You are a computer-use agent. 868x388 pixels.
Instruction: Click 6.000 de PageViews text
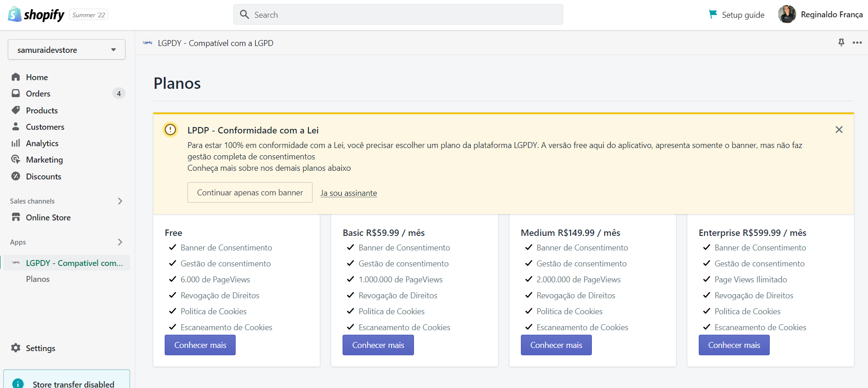pos(215,279)
